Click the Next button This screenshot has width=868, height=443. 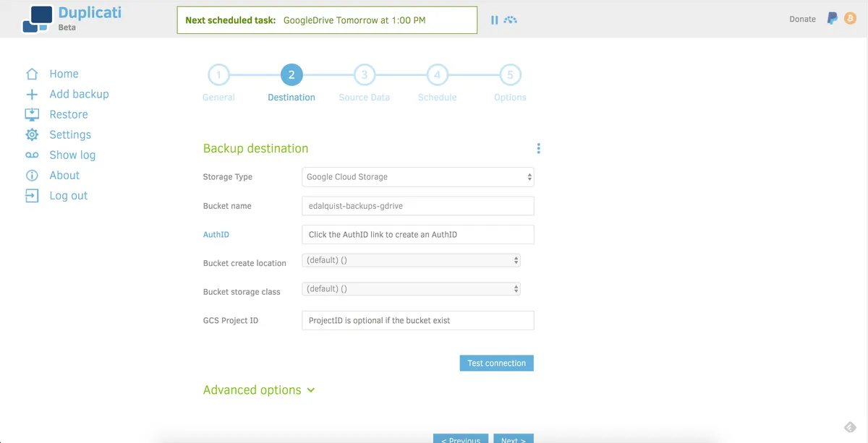pyautogui.click(x=514, y=439)
